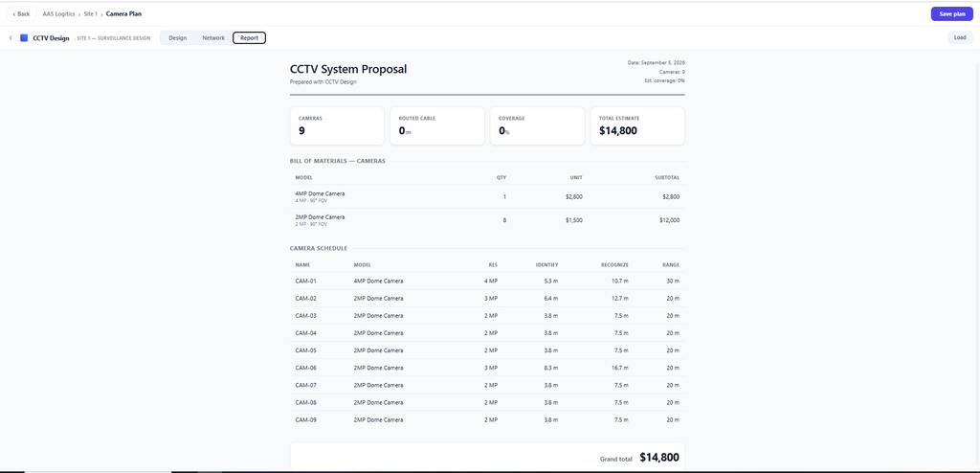Click the Load button

(x=960, y=38)
